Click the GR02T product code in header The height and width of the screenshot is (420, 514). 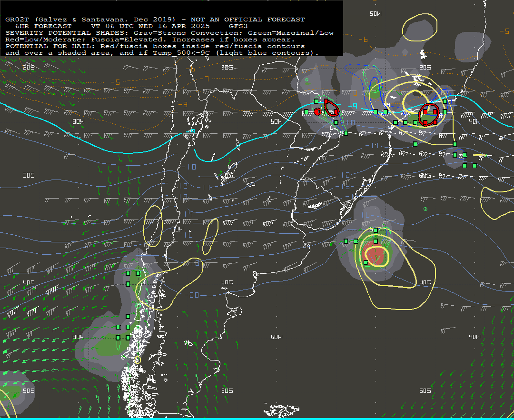click(x=17, y=20)
